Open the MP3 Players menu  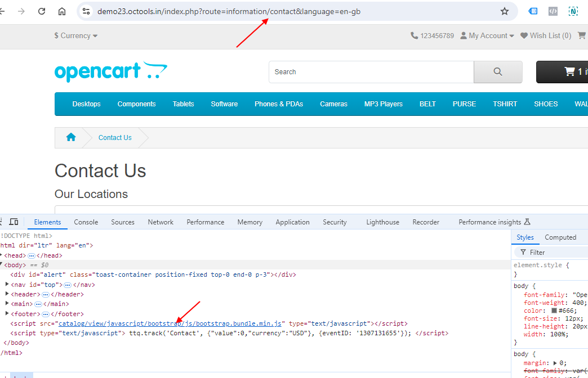point(383,104)
